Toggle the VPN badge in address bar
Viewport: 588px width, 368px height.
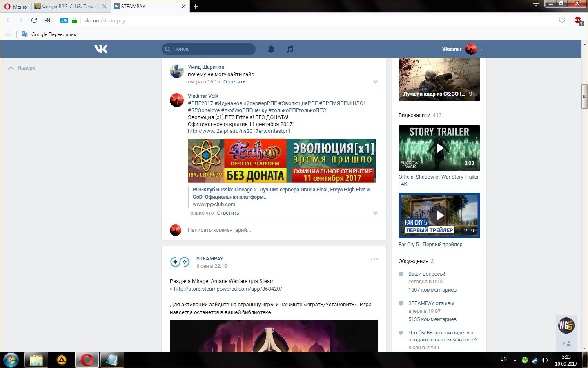64,20
